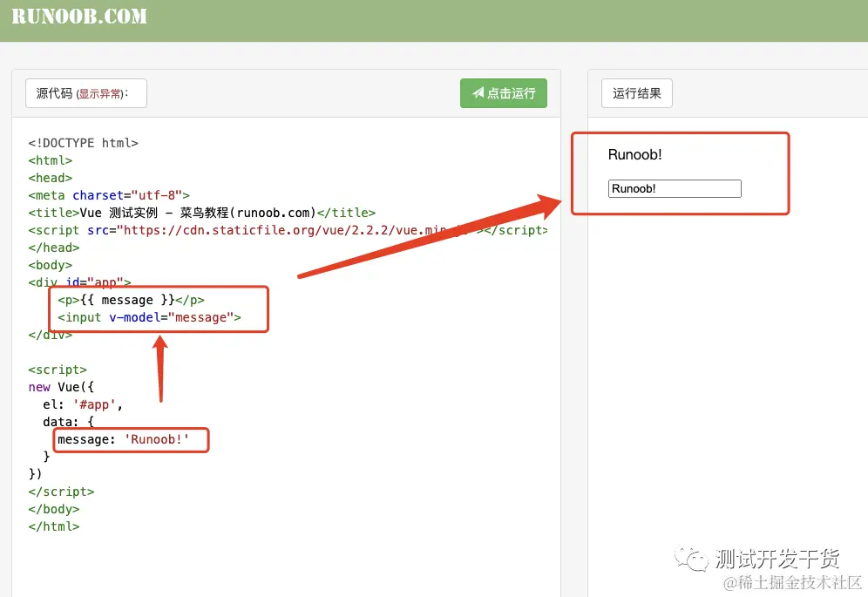Click the new Vue({ code line
This screenshot has height=597, width=868.
(61, 387)
